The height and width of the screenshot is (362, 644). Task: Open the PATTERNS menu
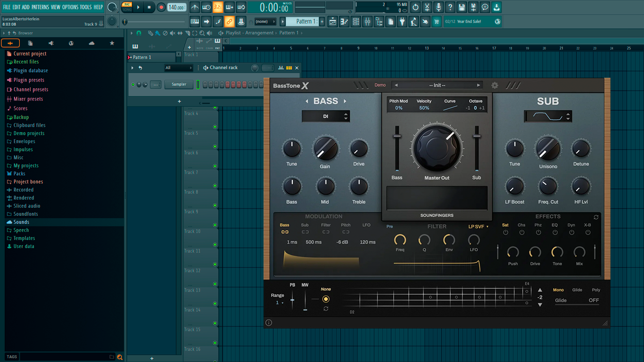[x=40, y=7]
